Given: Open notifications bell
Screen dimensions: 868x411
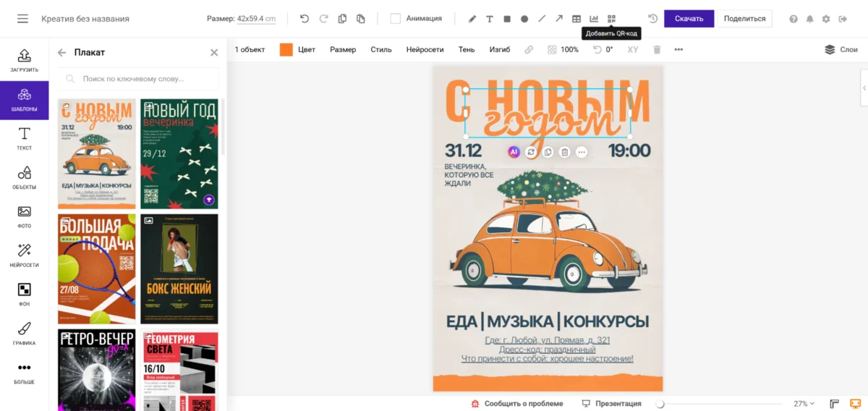Looking at the screenshot, I should (809, 19).
